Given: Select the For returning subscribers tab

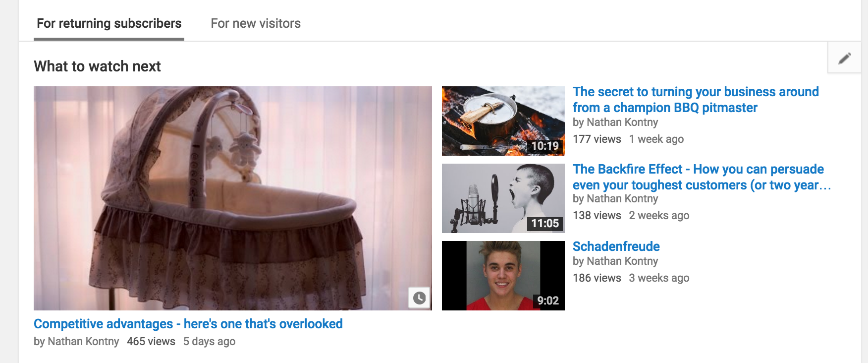Looking at the screenshot, I should tap(109, 23).
